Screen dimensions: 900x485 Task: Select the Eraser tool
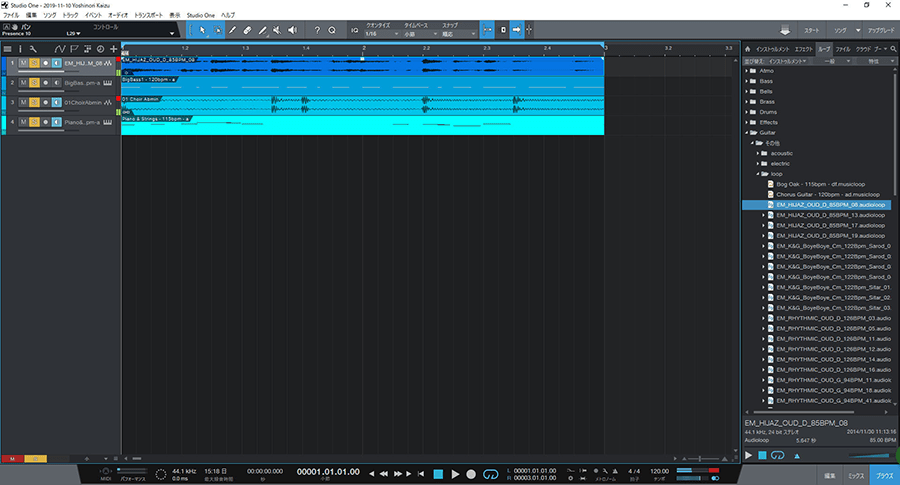(247, 30)
